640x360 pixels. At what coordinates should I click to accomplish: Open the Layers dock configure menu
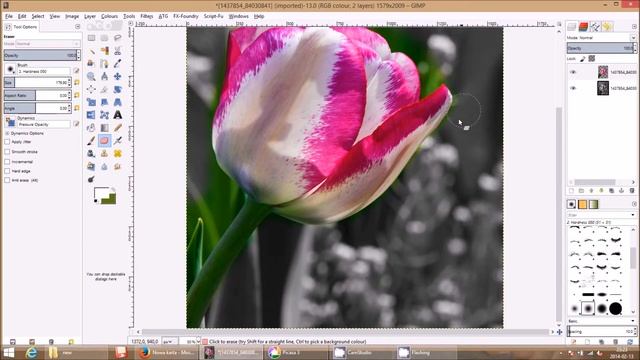pyautogui.click(x=634, y=27)
